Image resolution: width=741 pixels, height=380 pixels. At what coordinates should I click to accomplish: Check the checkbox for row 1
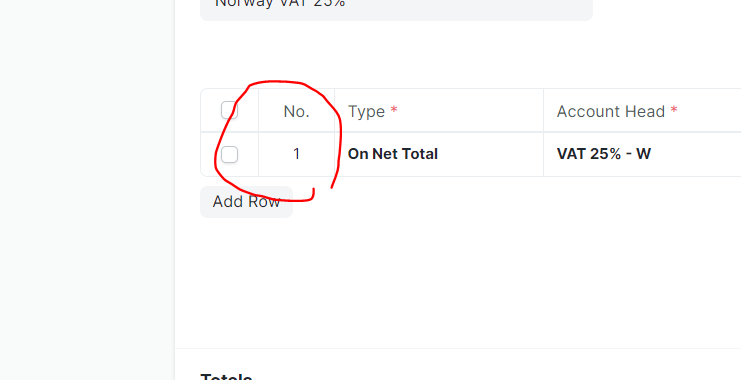click(x=229, y=155)
